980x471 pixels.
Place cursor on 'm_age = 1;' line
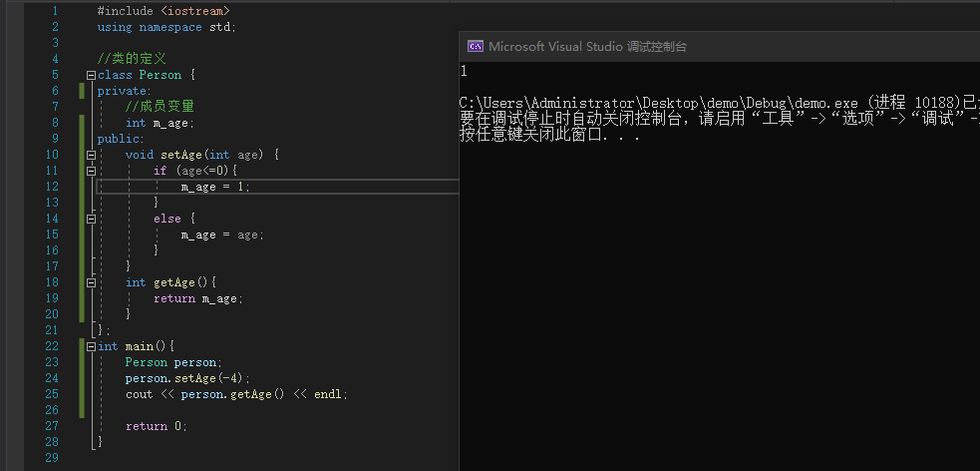tap(215, 187)
